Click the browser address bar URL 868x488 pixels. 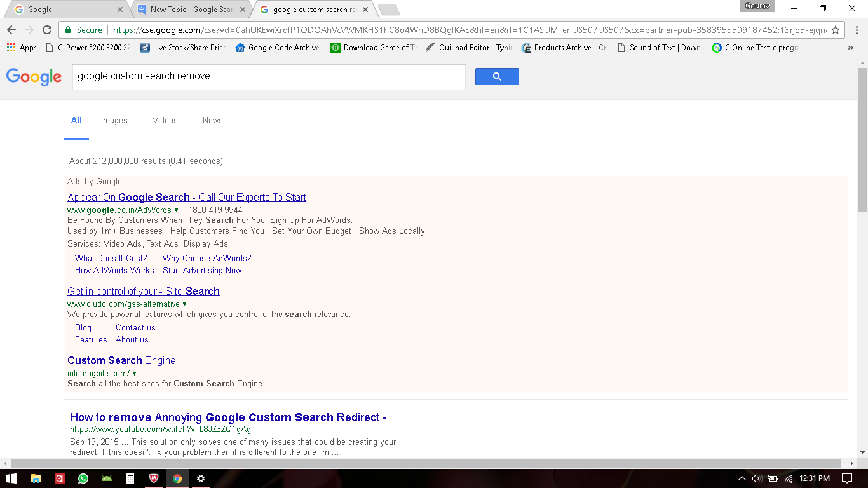click(470, 30)
